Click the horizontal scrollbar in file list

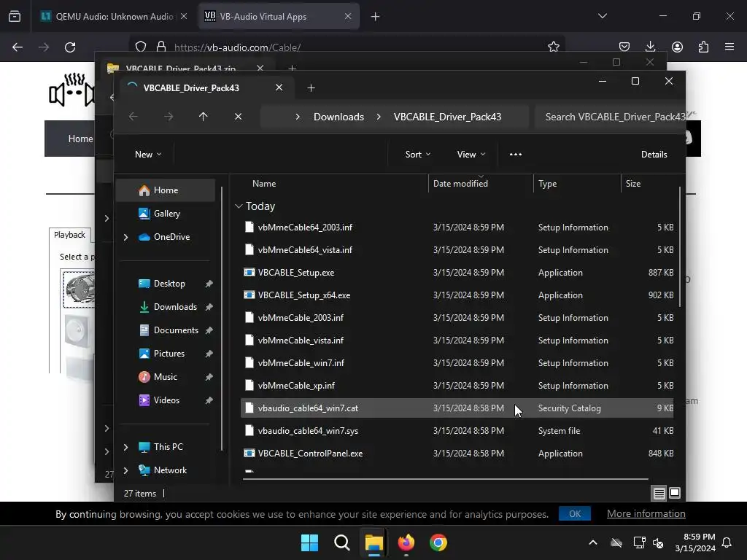coord(446,478)
